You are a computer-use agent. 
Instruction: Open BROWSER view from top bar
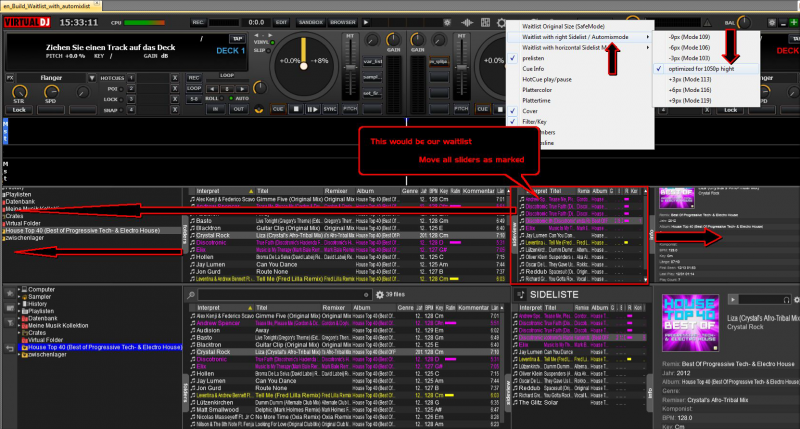[x=342, y=22]
